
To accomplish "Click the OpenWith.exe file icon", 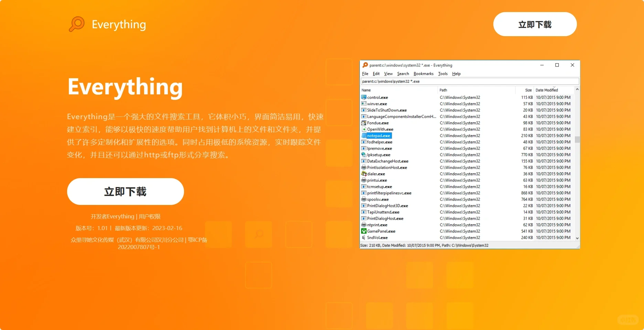I will tap(364, 129).
